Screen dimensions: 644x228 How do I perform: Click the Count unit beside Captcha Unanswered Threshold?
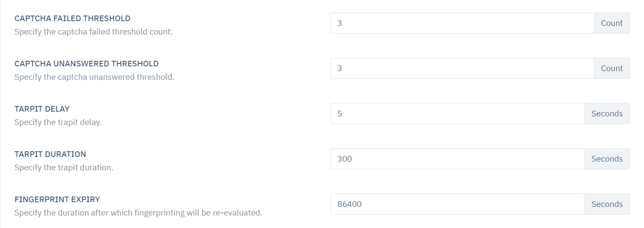pyautogui.click(x=612, y=69)
